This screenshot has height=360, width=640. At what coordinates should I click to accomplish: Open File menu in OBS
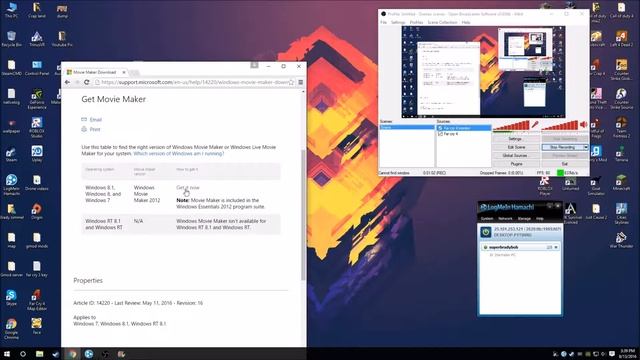(384, 22)
